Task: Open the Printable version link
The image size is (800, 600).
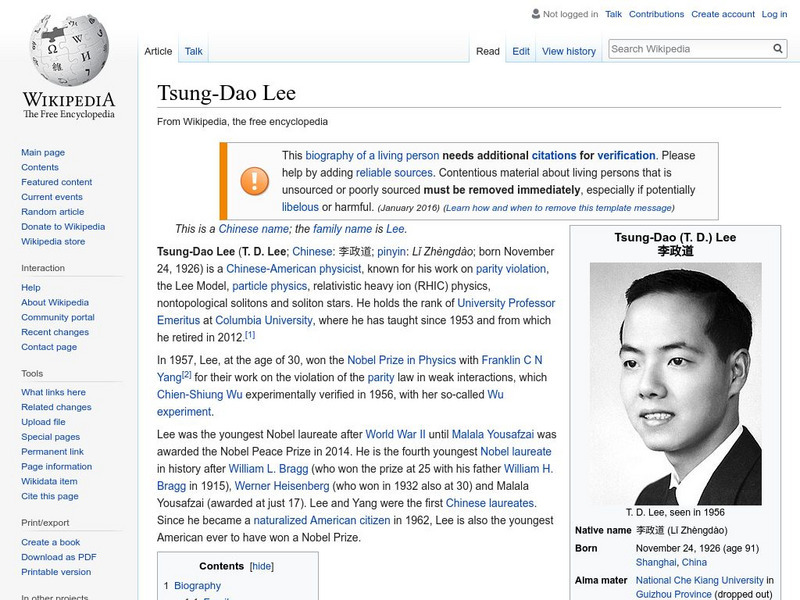Action: tap(56, 571)
